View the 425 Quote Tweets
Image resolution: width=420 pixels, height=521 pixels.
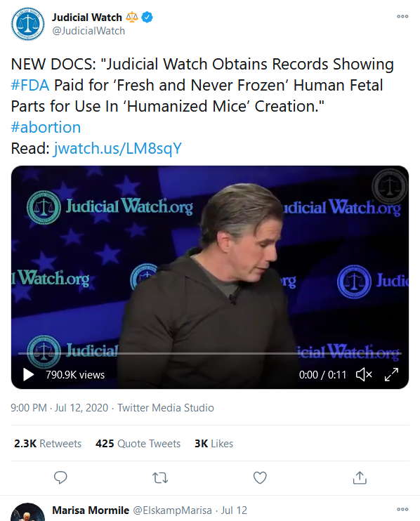tap(138, 444)
